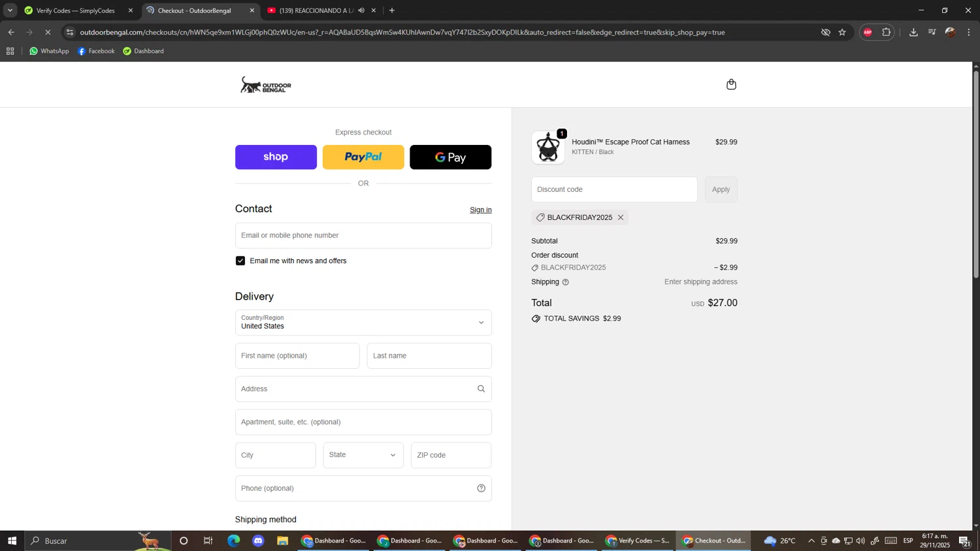This screenshot has width=980, height=551.
Task: Focus the Discount code field
Action: tap(614, 189)
